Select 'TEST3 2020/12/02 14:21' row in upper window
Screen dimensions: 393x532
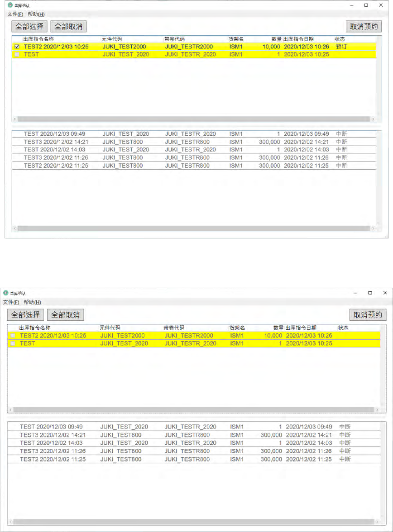(194, 142)
